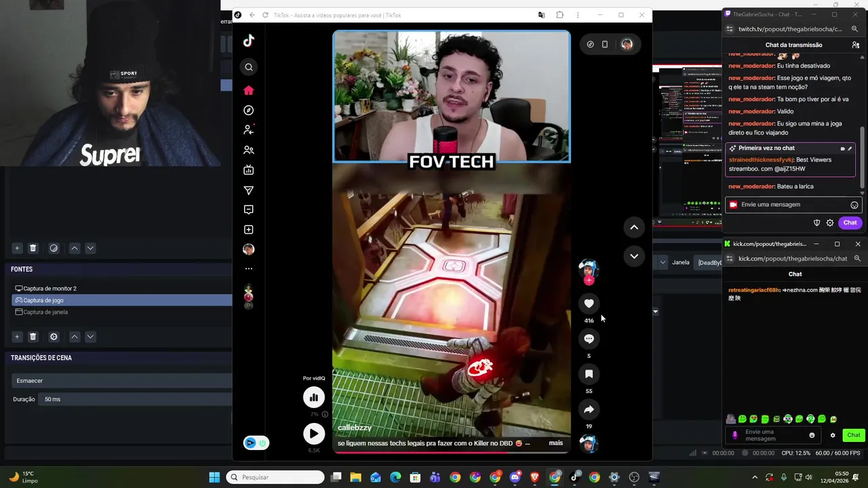
Task: Open Twitch chat community users icon
Action: tap(856, 45)
